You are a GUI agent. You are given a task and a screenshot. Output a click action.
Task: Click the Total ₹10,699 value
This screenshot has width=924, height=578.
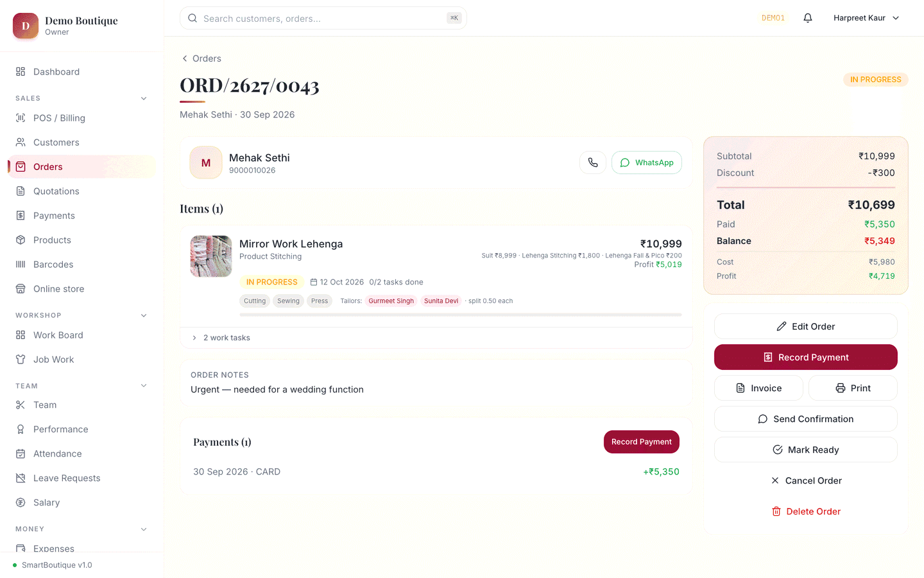[x=871, y=205]
